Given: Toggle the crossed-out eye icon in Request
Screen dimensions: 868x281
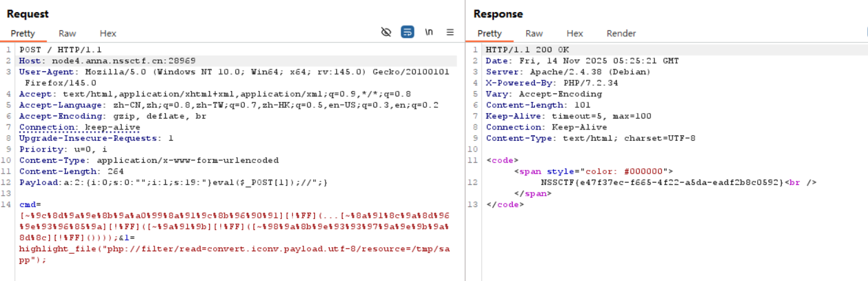Looking at the screenshot, I should [x=386, y=32].
